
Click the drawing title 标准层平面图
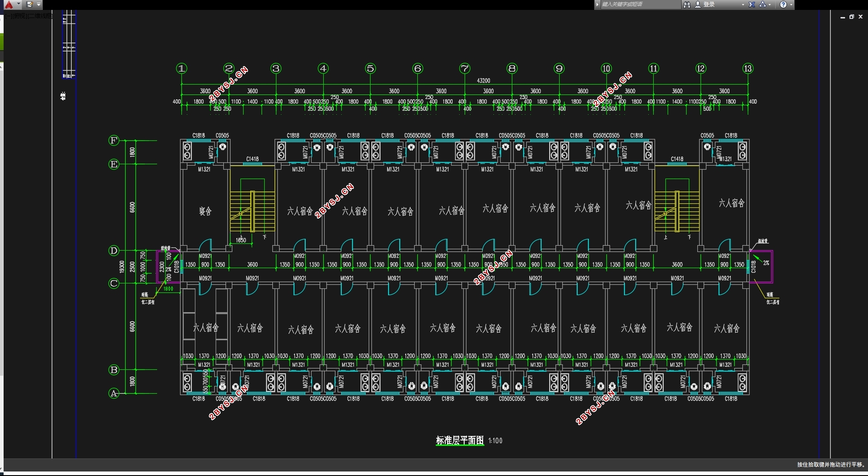[x=460, y=440]
